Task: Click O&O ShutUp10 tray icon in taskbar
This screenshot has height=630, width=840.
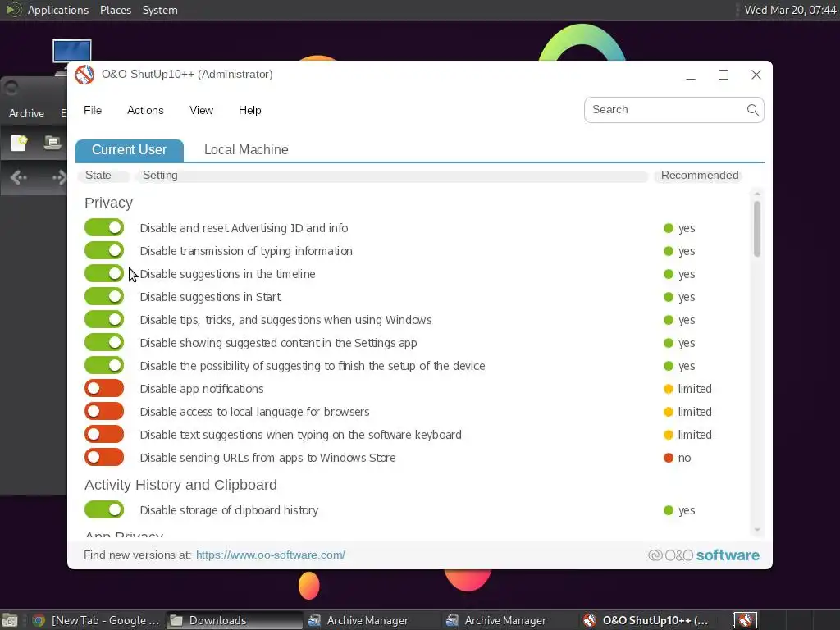Action: coord(745,620)
